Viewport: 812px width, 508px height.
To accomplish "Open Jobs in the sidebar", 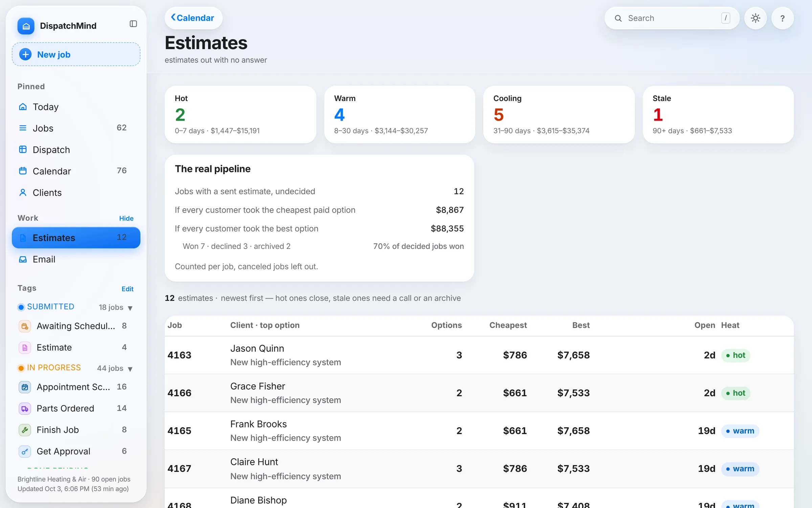I will tap(76, 128).
